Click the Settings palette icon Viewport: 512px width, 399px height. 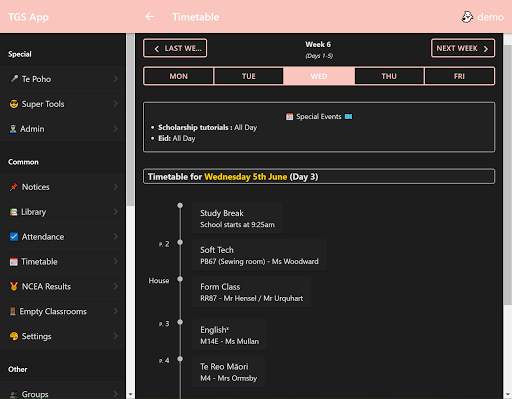14,336
